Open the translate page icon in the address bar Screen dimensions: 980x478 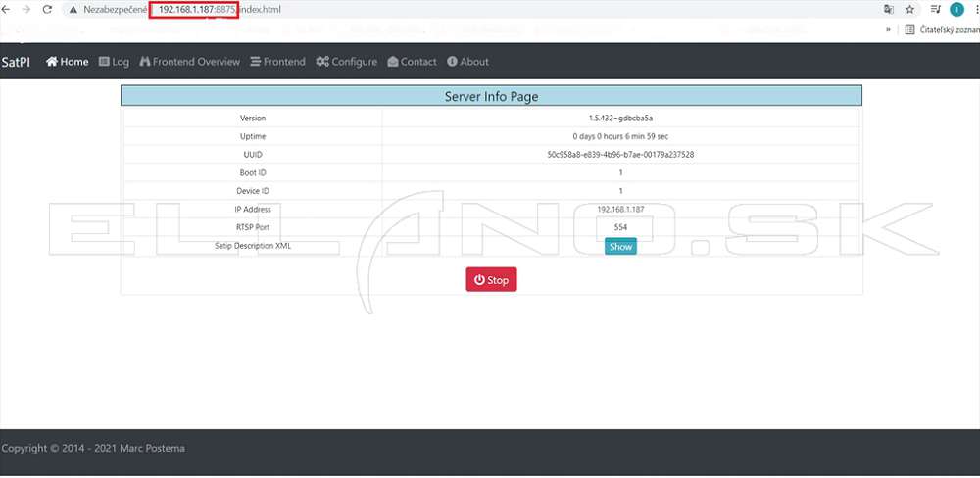coord(888,10)
